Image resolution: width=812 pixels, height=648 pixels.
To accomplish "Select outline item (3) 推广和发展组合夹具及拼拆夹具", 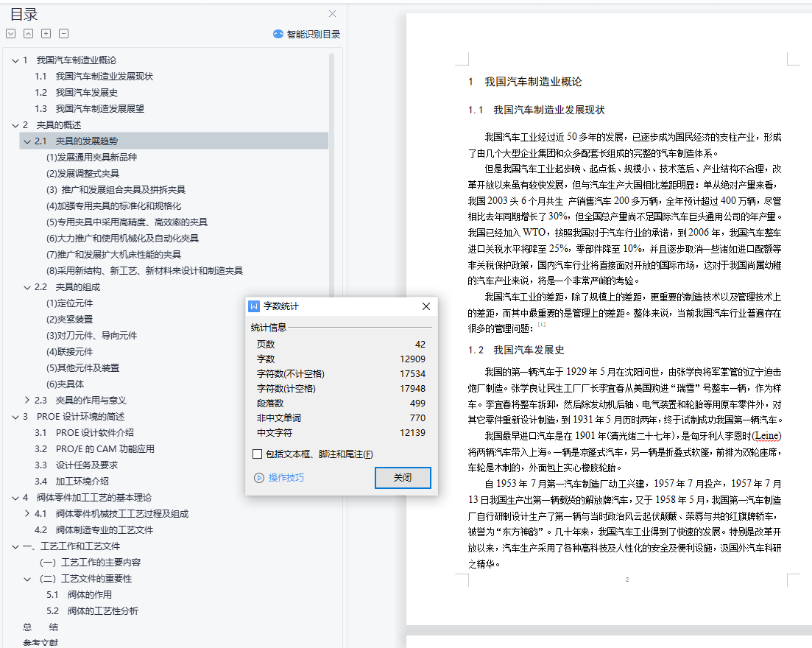I will pyautogui.click(x=116, y=189).
